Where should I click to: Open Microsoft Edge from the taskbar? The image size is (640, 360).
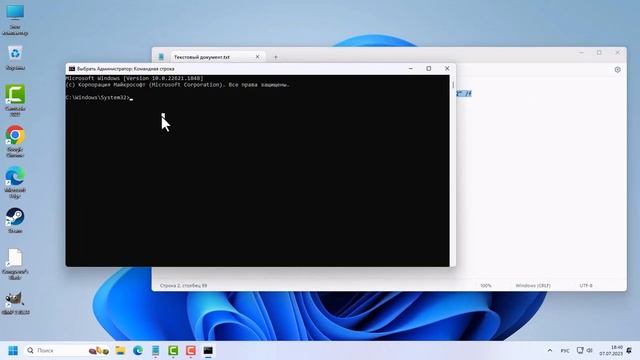point(138,351)
